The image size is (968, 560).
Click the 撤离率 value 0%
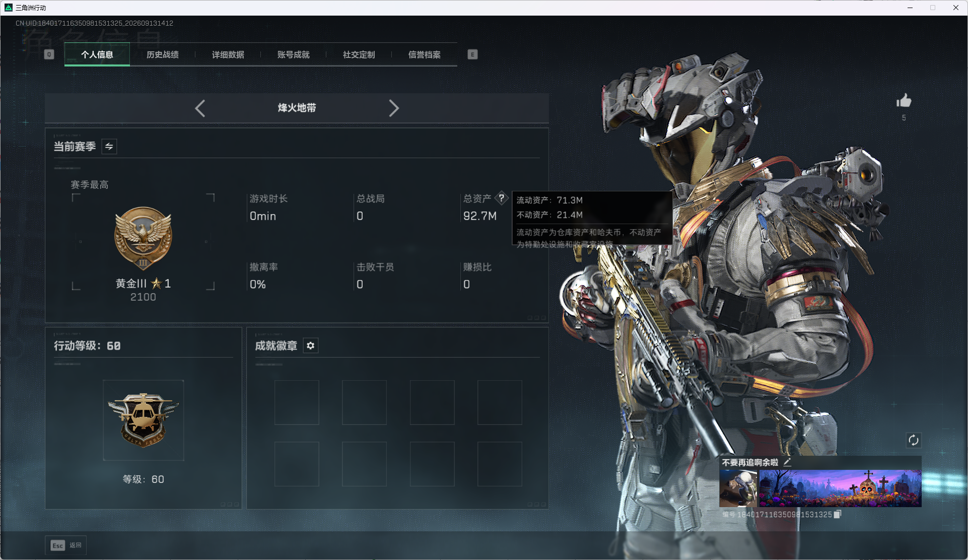pyautogui.click(x=258, y=285)
